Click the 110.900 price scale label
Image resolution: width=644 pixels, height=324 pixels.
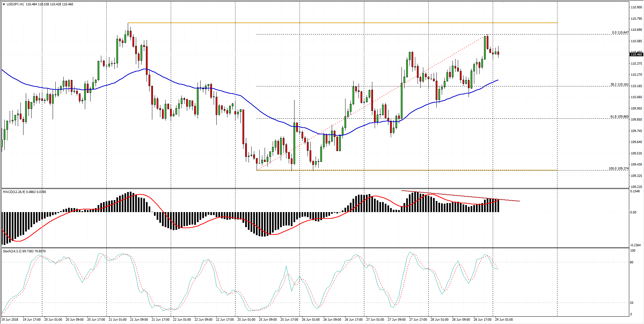[636, 7]
